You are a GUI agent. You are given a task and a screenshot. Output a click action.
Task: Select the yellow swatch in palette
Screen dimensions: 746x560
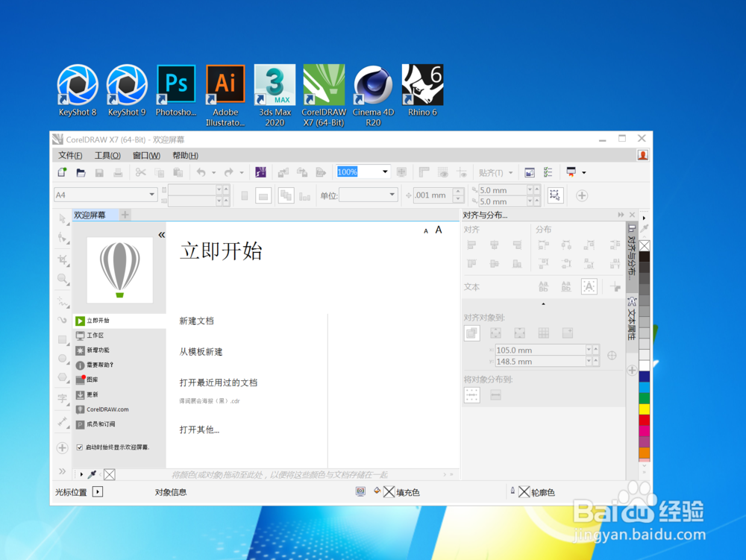(x=645, y=409)
